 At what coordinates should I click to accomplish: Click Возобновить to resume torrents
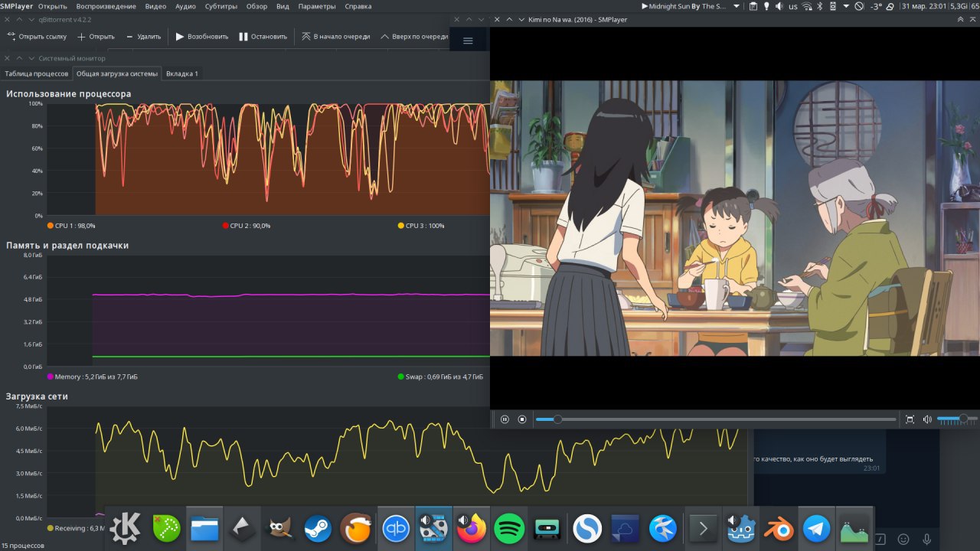tap(201, 36)
